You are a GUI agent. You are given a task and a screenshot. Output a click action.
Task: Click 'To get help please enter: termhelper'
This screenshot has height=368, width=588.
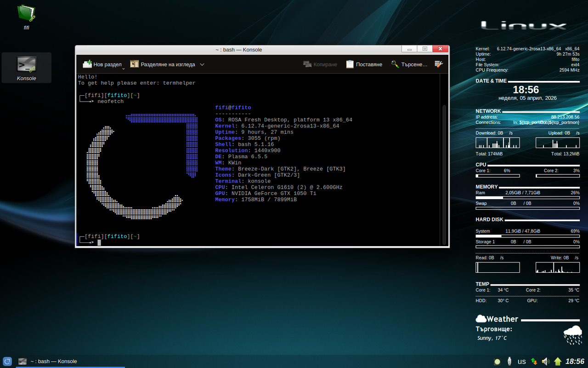(136, 83)
